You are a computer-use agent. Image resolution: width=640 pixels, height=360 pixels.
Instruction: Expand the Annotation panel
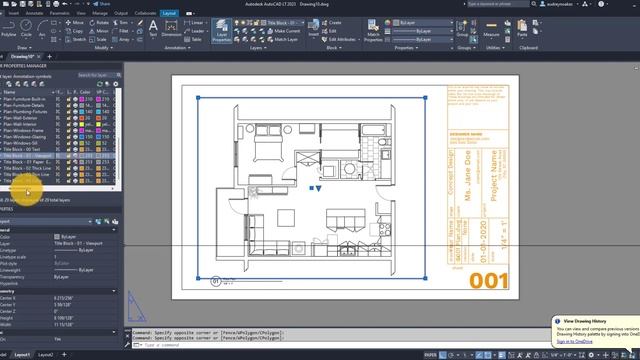[177, 48]
